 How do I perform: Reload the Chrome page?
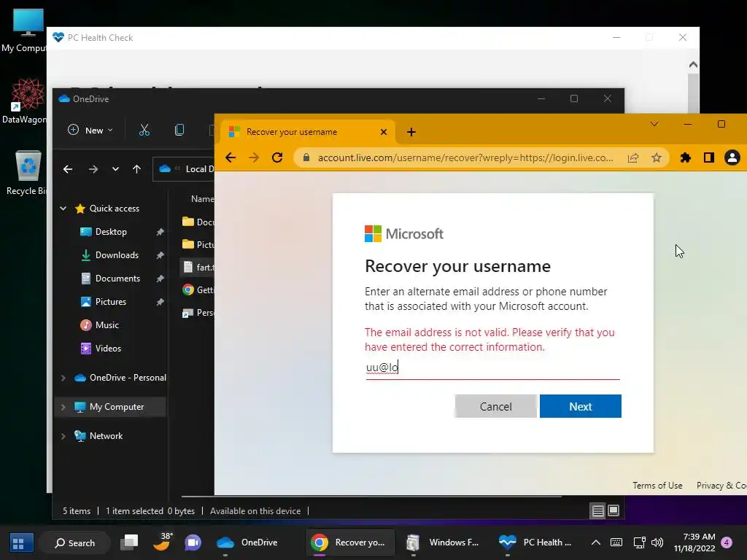click(x=277, y=157)
